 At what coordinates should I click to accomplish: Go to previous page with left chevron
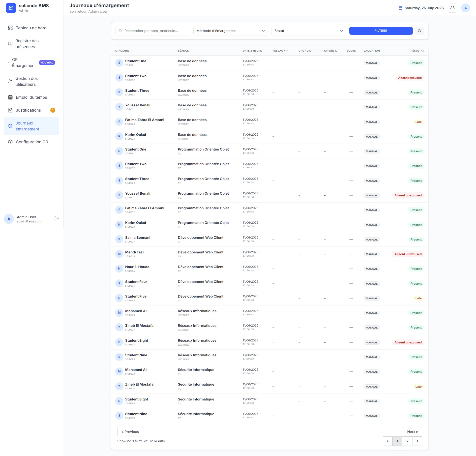(388, 441)
